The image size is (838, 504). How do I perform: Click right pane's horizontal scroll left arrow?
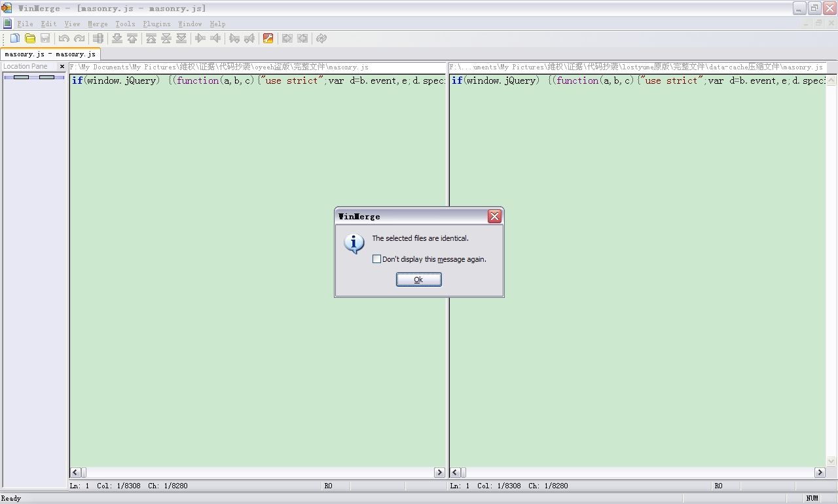(x=455, y=473)
